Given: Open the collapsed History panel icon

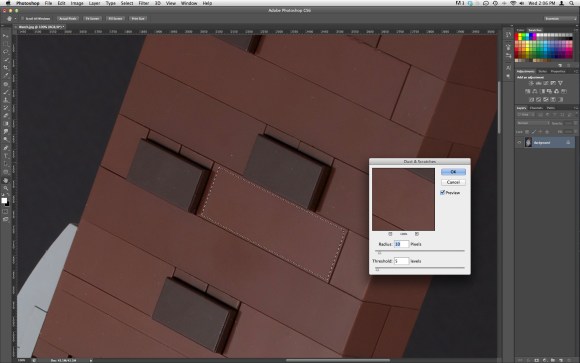Looking at the screenshot, I should (509, 34).
